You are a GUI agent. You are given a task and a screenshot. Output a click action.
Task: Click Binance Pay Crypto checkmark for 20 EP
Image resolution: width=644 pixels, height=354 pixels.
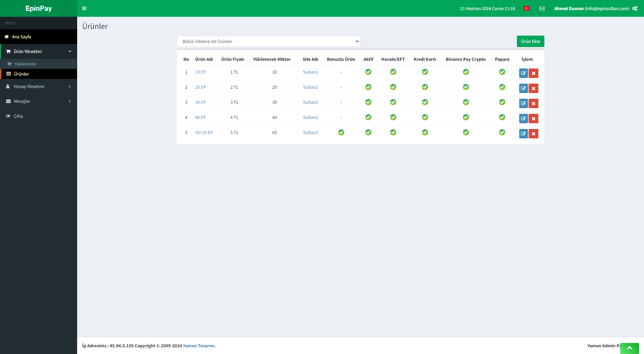[466, 87]
